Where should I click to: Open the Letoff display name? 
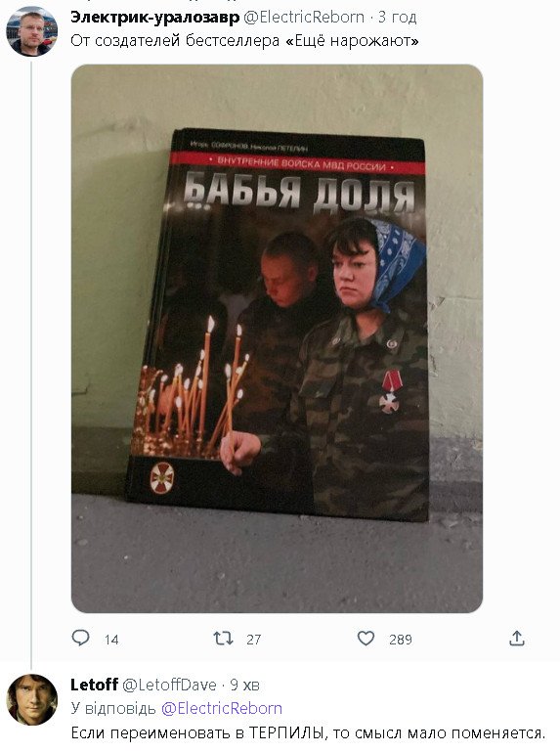tap(94, 685)
